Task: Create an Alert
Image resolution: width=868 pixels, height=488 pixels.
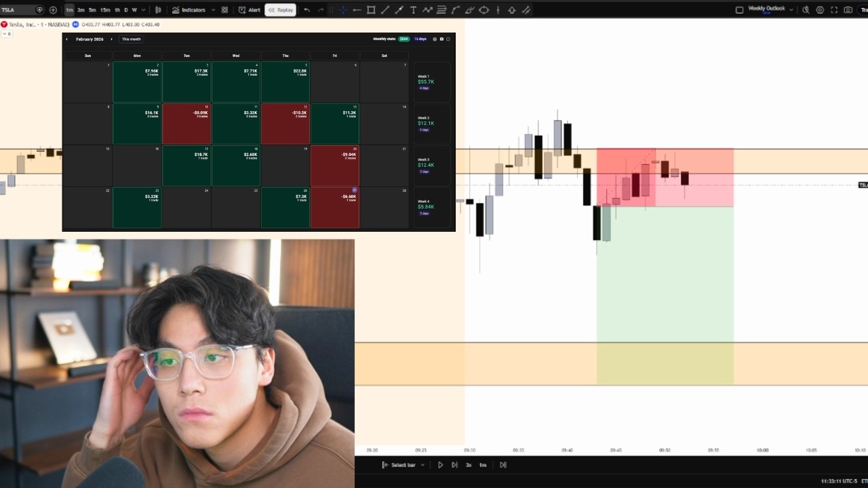Action: click(x=250, y=10)
